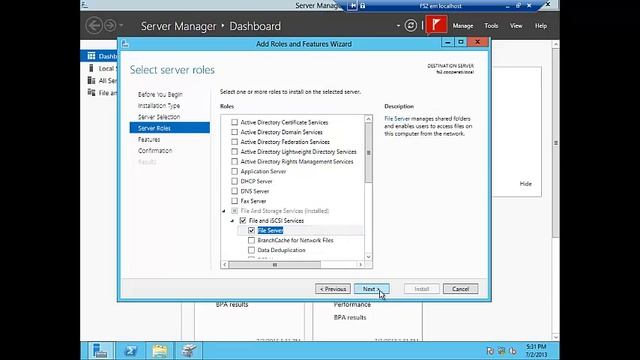Viewport: 640px width, 360px height.
Task: Enable the DNS Server role checkbox
Action: [x=234, y=191]
